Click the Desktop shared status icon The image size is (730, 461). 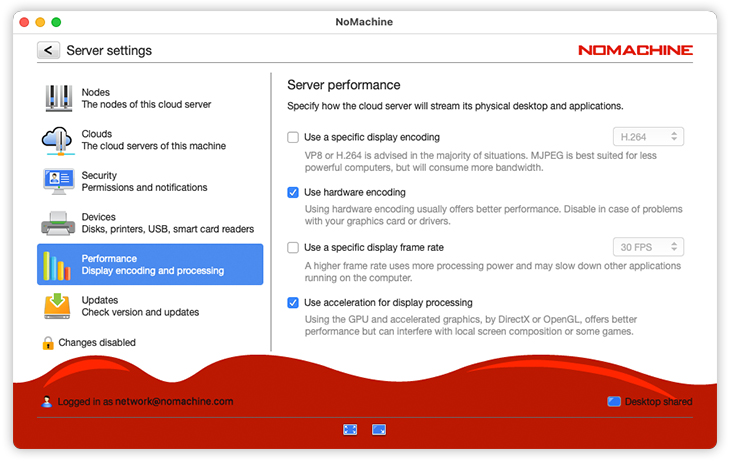pyautogui.click(x=613, y=402)
